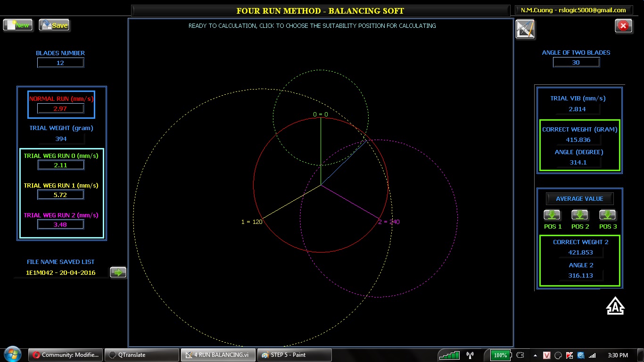Select the Angle 2 value 316.113
644x362 pixels.
(x=580, y=275)
